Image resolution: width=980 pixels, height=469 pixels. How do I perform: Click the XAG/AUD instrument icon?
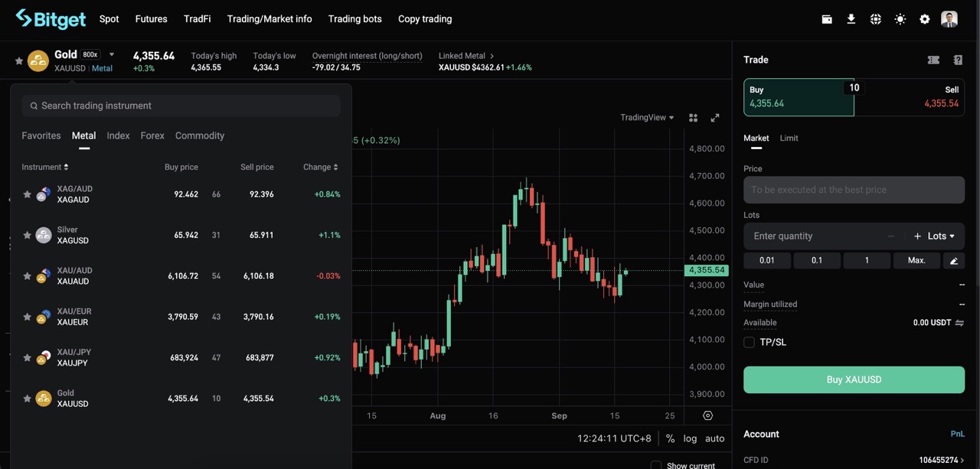pyautogui.click(x=44, y=194)
